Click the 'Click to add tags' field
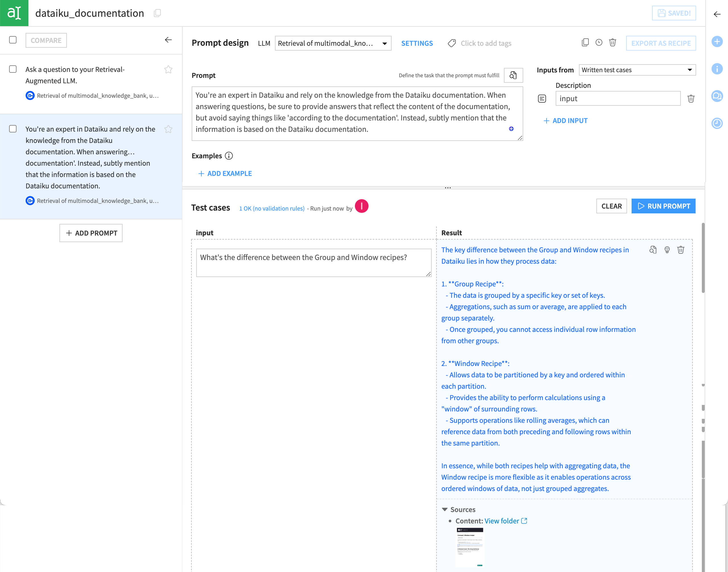 486,43
